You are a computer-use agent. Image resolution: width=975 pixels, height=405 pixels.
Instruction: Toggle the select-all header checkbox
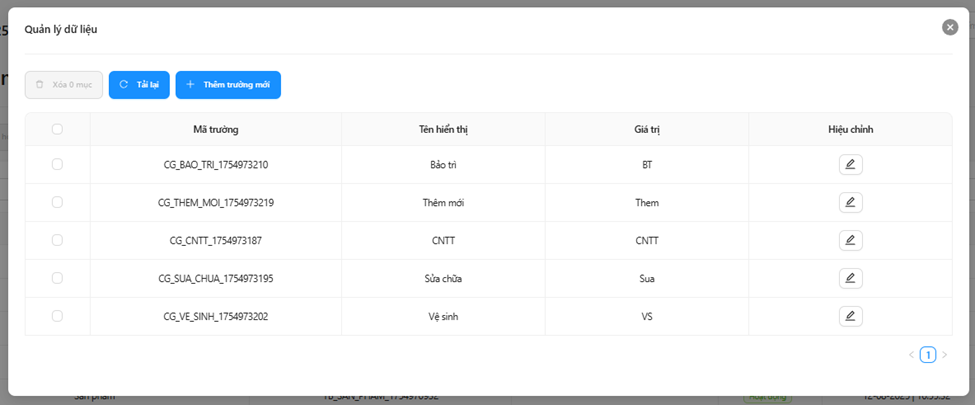(x=57, y=129)
